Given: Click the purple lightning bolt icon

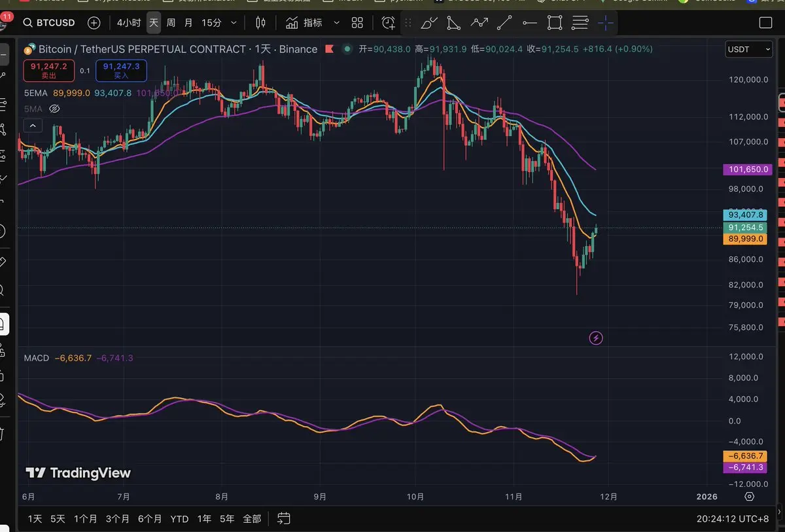Looking at the screenshot, I should point(596,338).
